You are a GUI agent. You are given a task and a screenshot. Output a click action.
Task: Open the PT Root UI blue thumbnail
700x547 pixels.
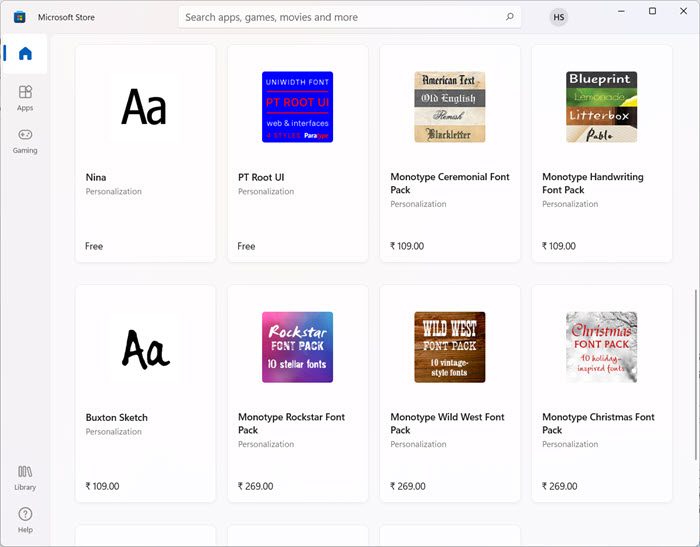[297, 107]
